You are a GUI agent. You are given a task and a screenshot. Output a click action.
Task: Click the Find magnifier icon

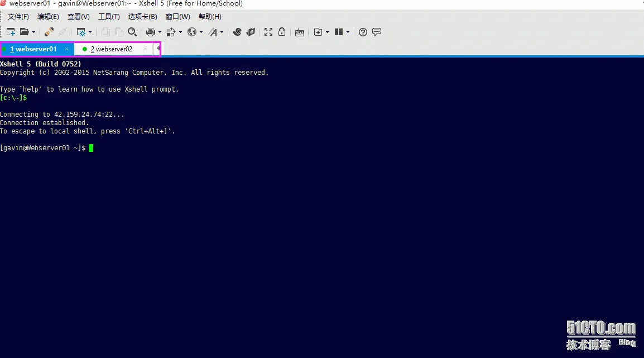(132, 32)
